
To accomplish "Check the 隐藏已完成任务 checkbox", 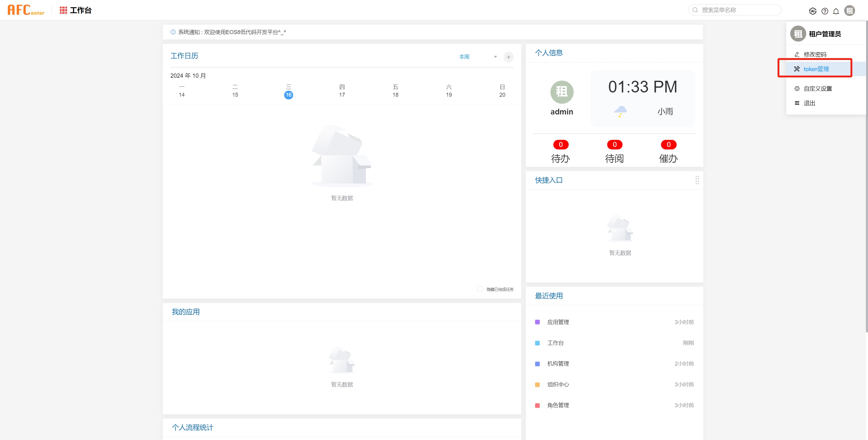I will click(x=480, y=289).
